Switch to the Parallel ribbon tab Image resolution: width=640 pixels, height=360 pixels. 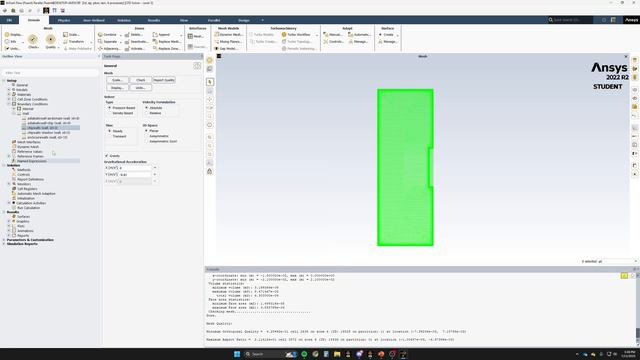tap(214, 20)
